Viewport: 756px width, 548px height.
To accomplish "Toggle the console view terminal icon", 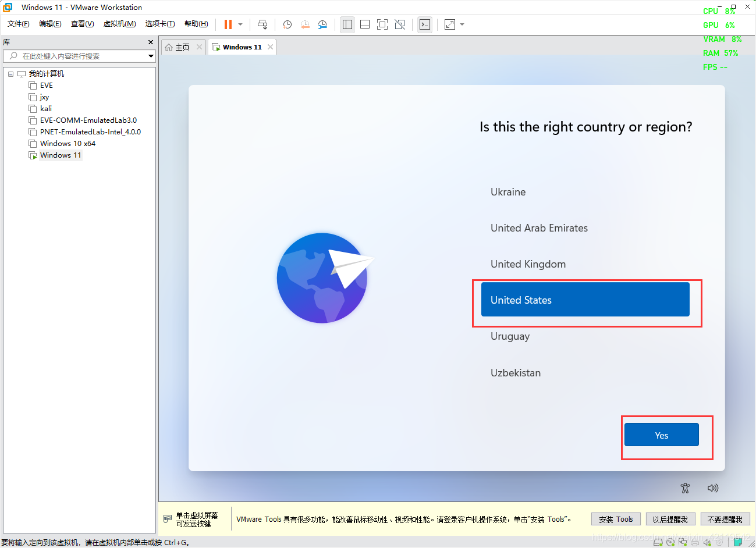I will pos(425,24).
